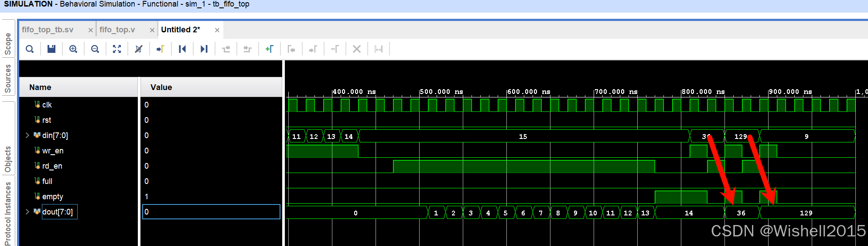Zoom out of the waveform
This screenshot has height=246, width=868.
pyautogui.click(x=95, y=49)
